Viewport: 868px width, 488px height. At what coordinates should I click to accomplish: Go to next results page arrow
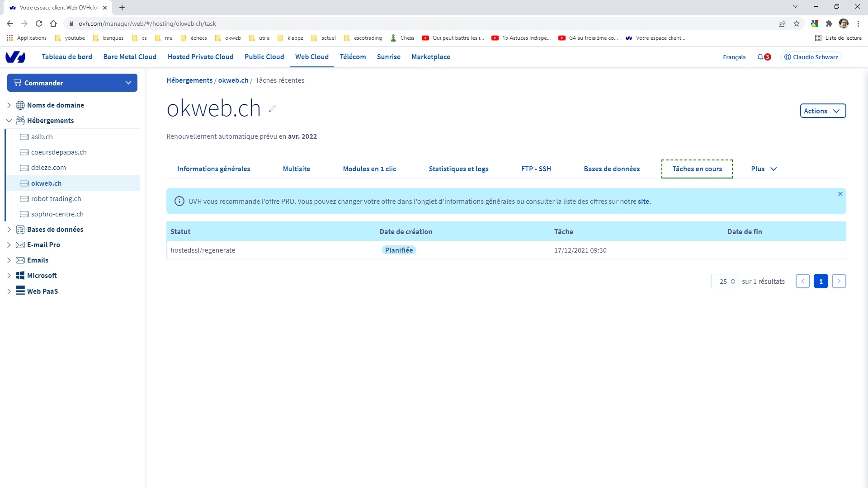[x=839, y=281]
